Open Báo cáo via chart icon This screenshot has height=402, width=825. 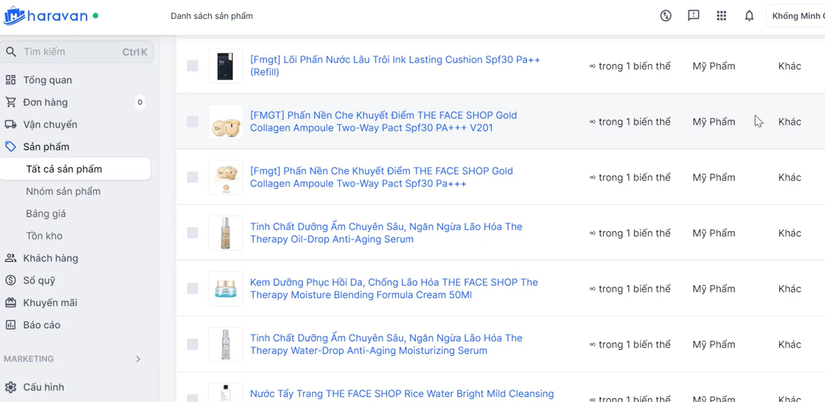11,325
